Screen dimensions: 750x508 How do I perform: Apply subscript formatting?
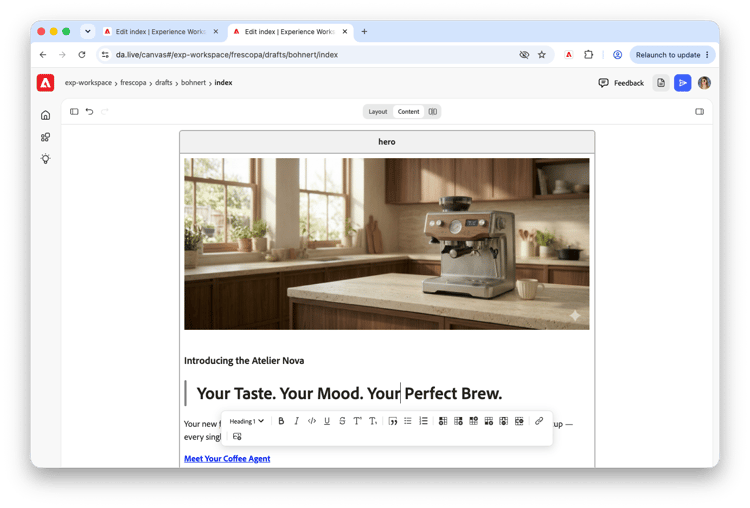click(373, 421)
